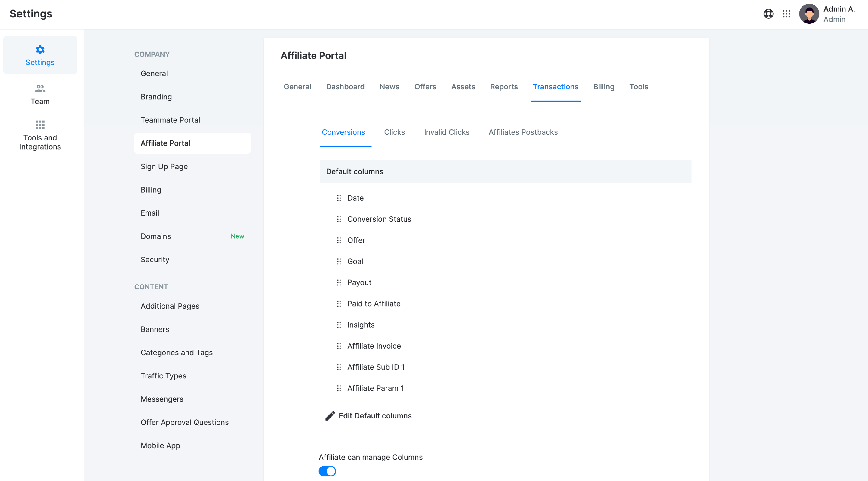Click the Insights column row
Screen dimensions: 868x481
tap(361, 325)
